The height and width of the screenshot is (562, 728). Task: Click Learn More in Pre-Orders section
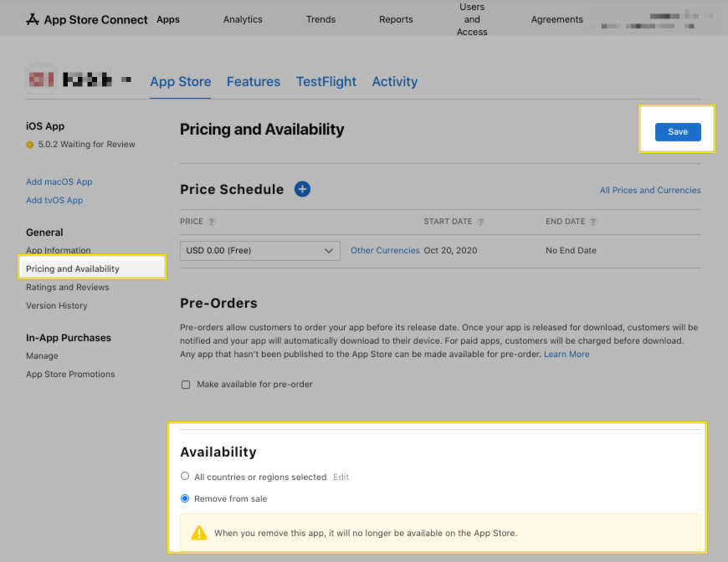567,355
